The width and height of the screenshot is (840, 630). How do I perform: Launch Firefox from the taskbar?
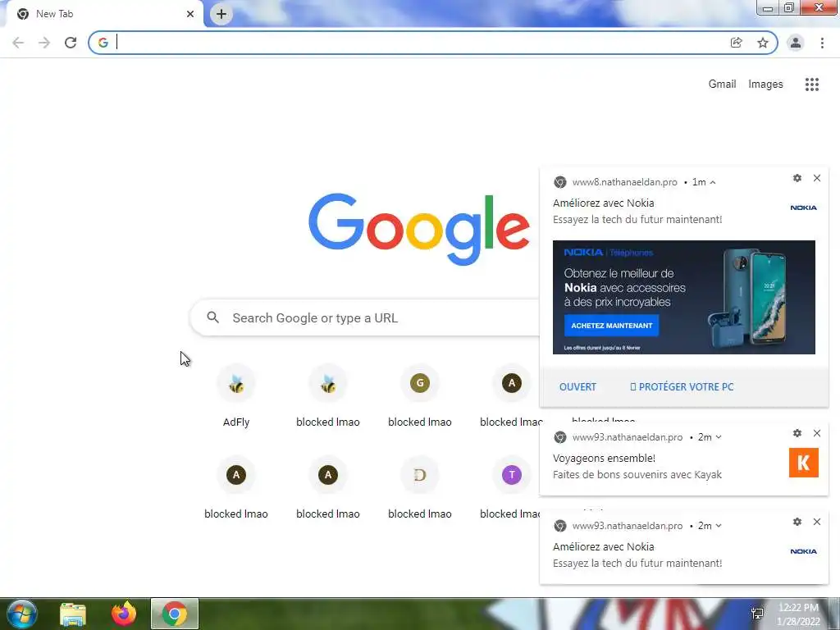point(124,614)
